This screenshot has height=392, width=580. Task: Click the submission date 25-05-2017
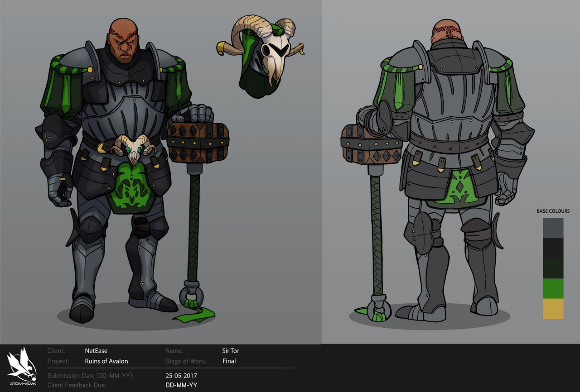[x=182, y=376]
